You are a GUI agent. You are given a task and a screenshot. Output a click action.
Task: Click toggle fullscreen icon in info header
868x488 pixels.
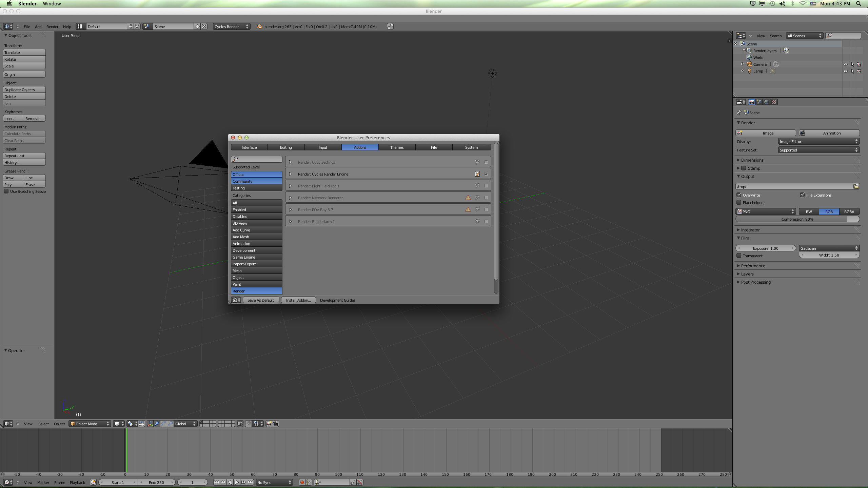tap(390, 26)
